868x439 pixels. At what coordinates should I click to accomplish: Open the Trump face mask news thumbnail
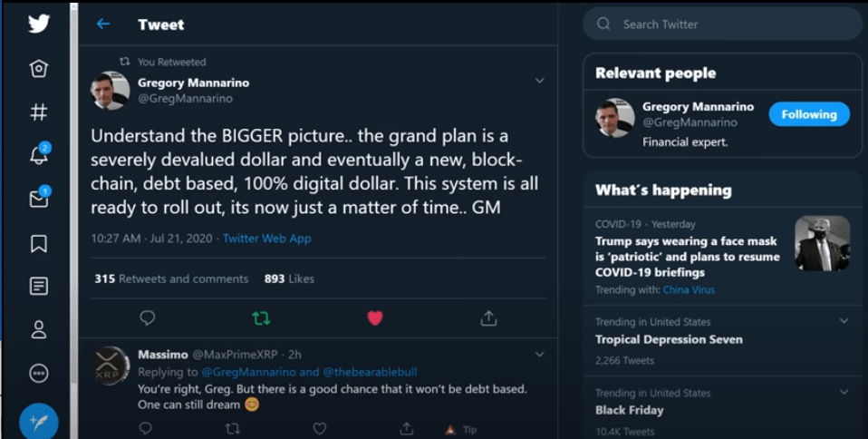click(822, 243)
